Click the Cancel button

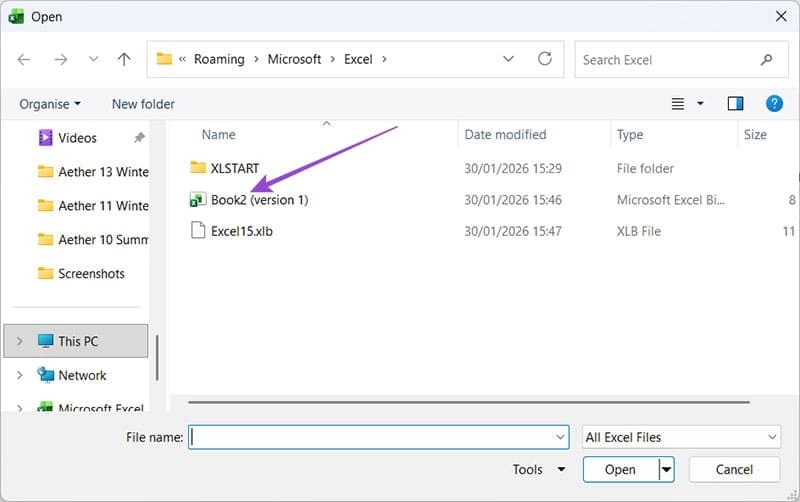734,469
